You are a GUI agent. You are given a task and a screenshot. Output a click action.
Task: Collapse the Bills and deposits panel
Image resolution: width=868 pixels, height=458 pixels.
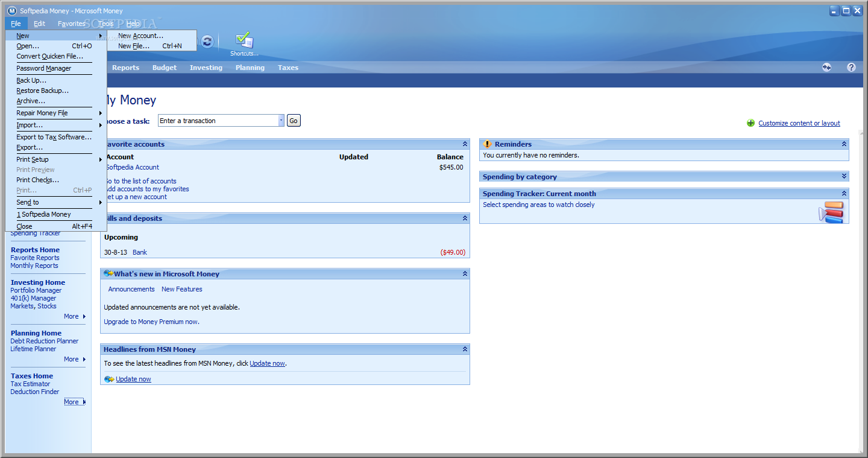[x=465, y=218]
